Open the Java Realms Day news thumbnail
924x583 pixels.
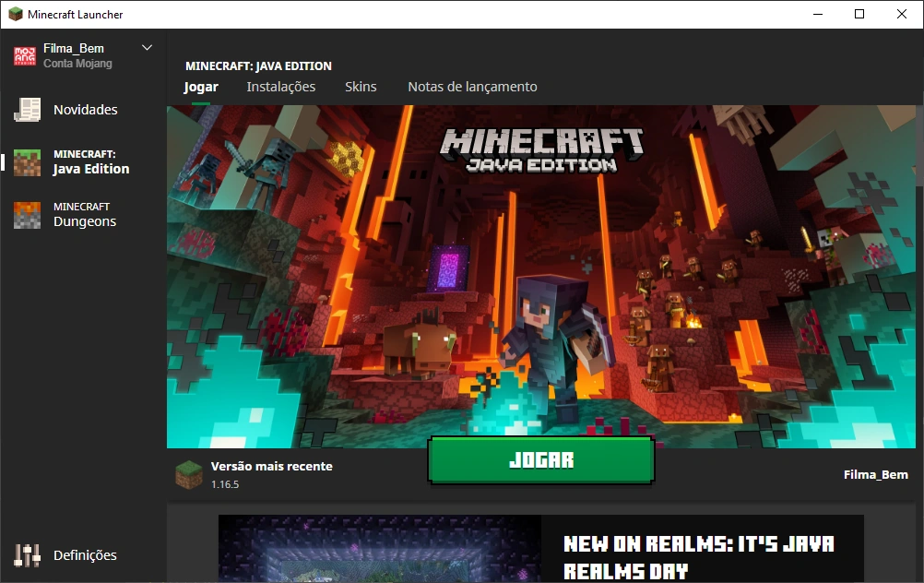[380, 549]
